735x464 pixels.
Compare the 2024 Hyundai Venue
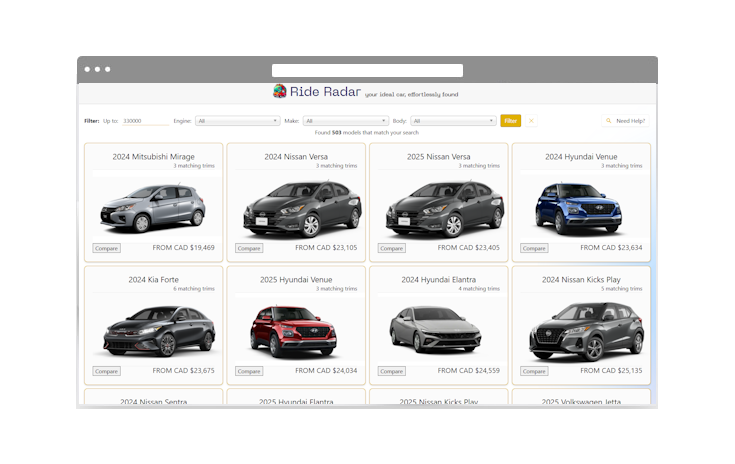pos(534,248)
